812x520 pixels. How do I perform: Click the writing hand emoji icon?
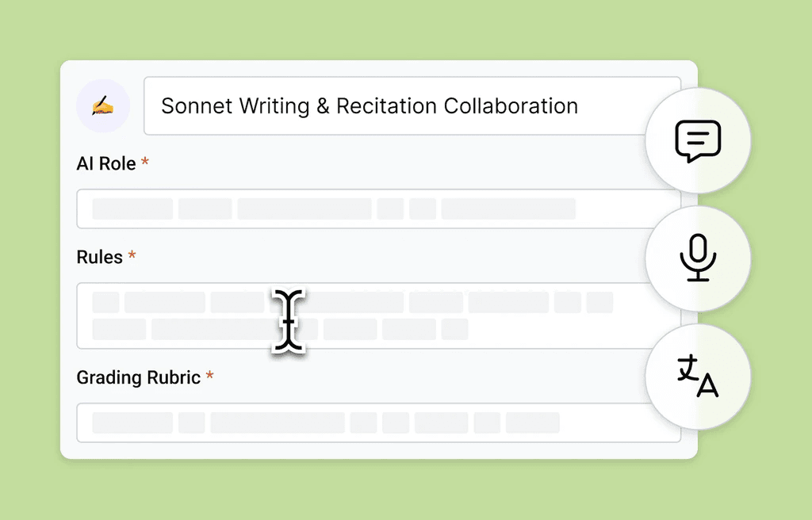pos(103,106)
